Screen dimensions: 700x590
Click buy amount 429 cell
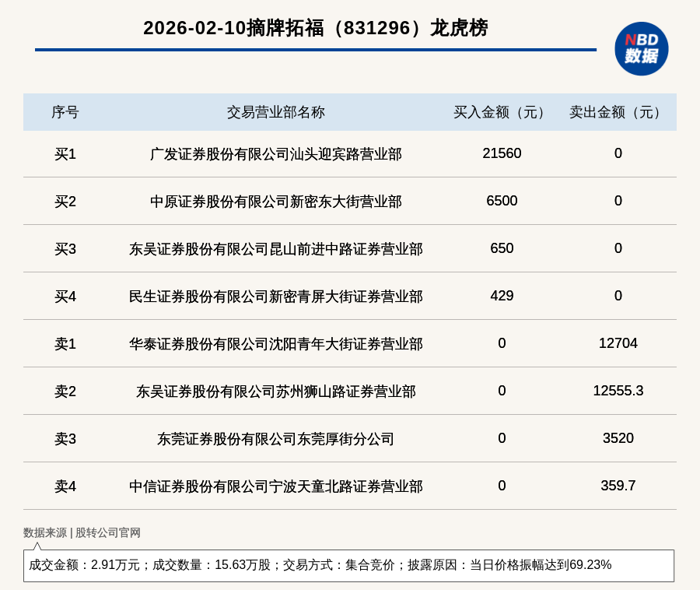502,296
